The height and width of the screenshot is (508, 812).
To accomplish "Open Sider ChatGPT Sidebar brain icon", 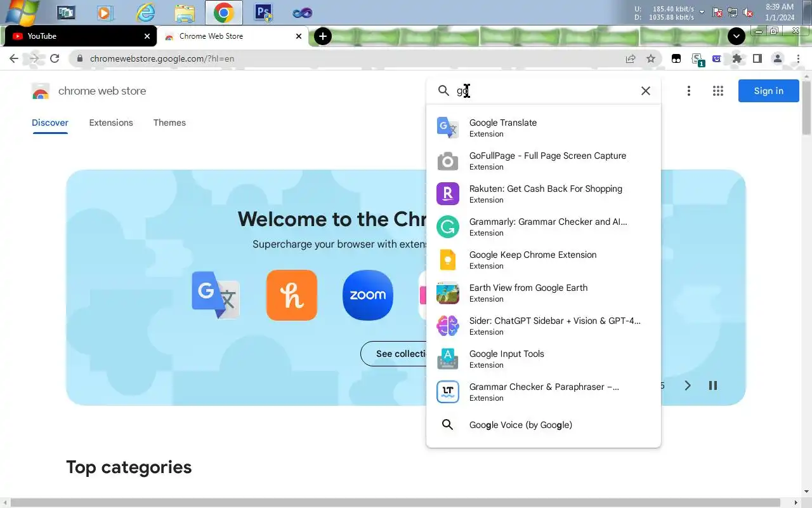I will tap(448, 326).
